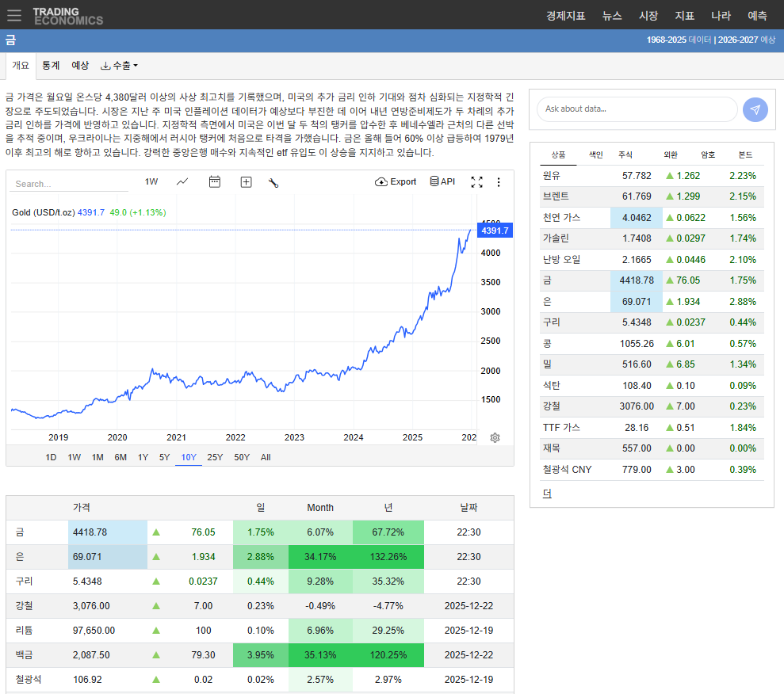
Task: Switch to the 통계 tab
Action: (x=51, y=65)
